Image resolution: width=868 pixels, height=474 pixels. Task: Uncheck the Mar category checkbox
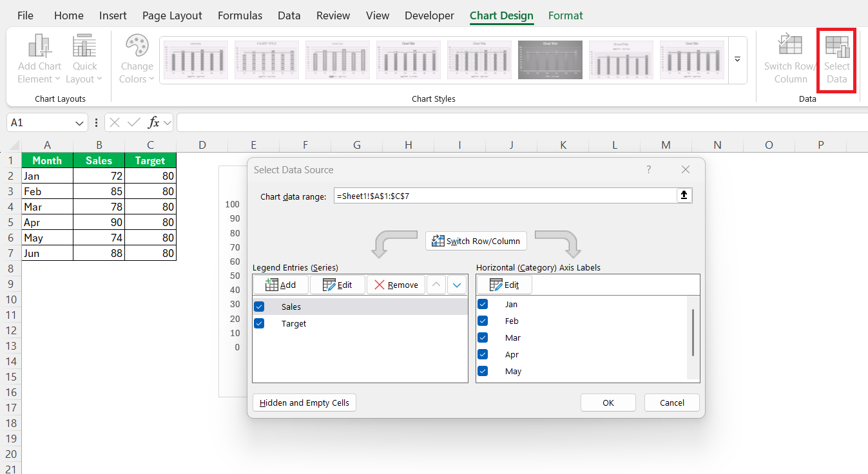pyautogui.click(x=483, y=337)
